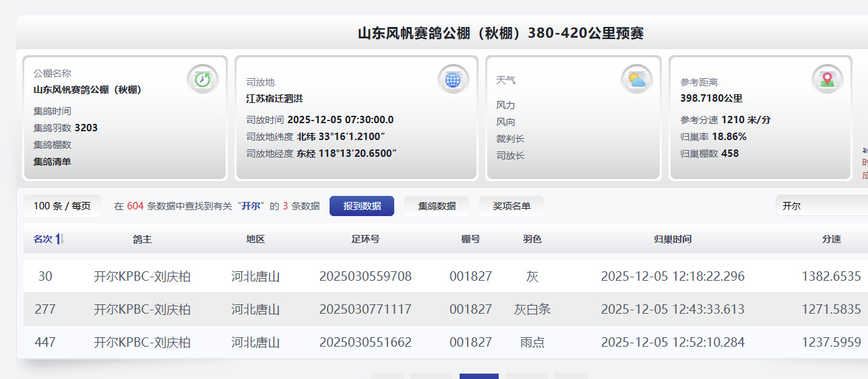Screen dimensions: 868x379
Task: Click the green clock icon in the loft name card
Action: 202,79
